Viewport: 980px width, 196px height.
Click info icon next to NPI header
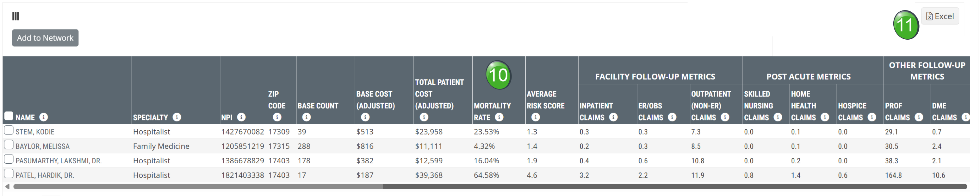(x=241, y=117)
